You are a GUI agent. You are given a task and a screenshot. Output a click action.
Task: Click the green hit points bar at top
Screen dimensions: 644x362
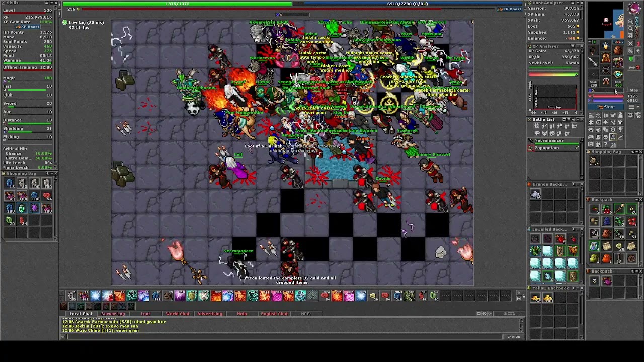[x=177, y=4]
